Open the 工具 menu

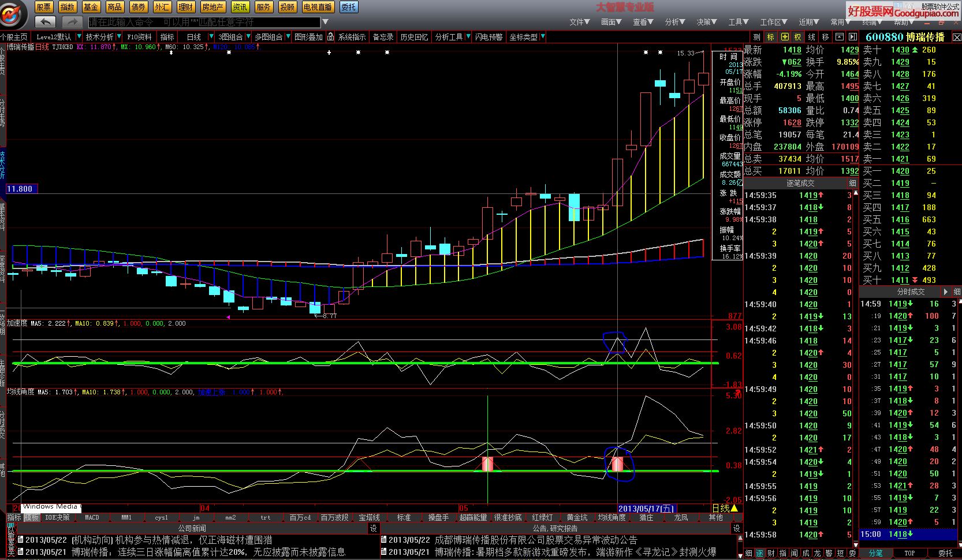click(x=739, y=22)
